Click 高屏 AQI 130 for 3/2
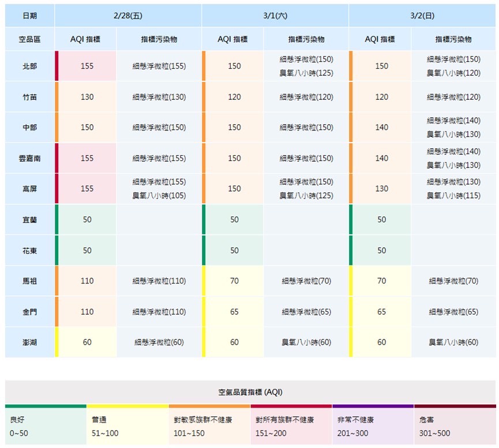499x448 pixels. click(x=381, y=189)
